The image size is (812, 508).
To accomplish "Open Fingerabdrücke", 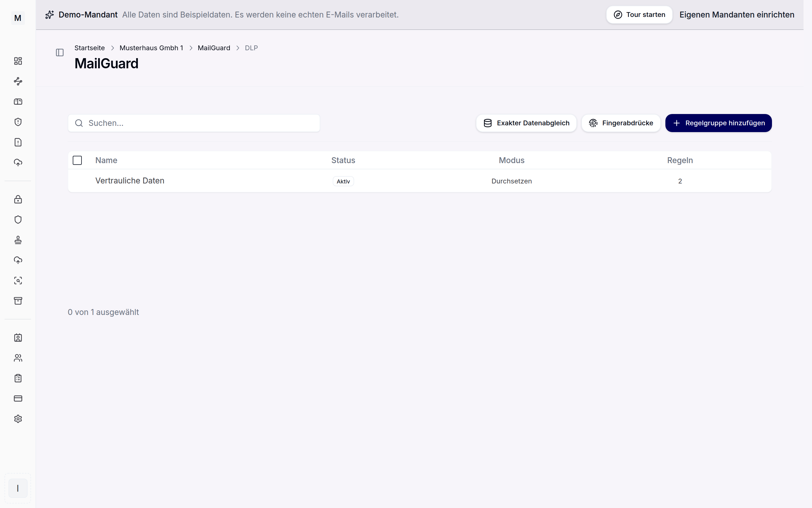I will point(621,123).
